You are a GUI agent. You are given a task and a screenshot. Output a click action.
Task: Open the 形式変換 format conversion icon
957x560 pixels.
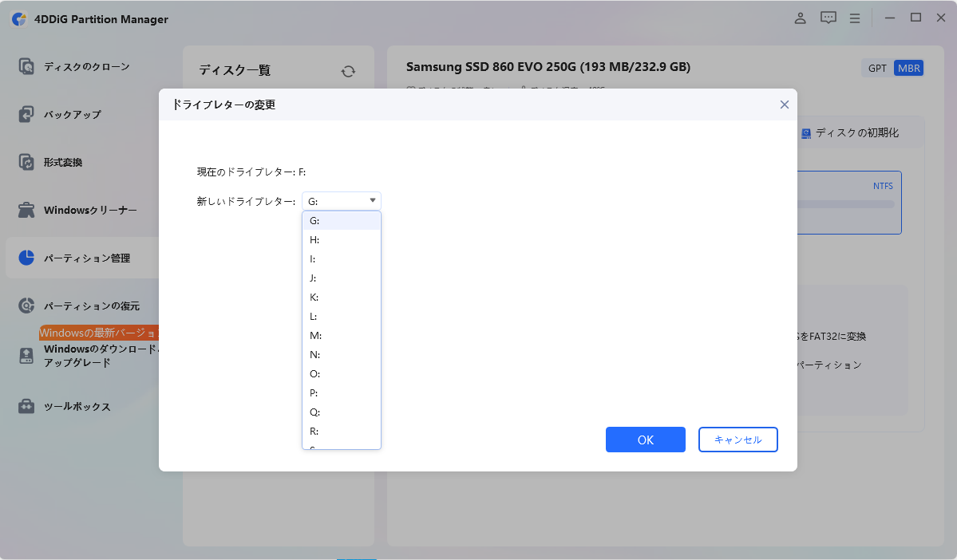point(26,162)
